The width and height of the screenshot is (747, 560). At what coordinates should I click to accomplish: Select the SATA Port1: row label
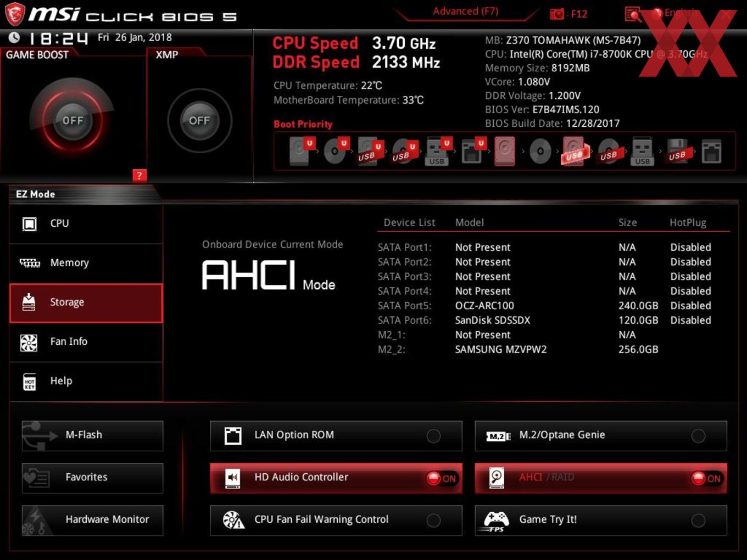point(405,248)
